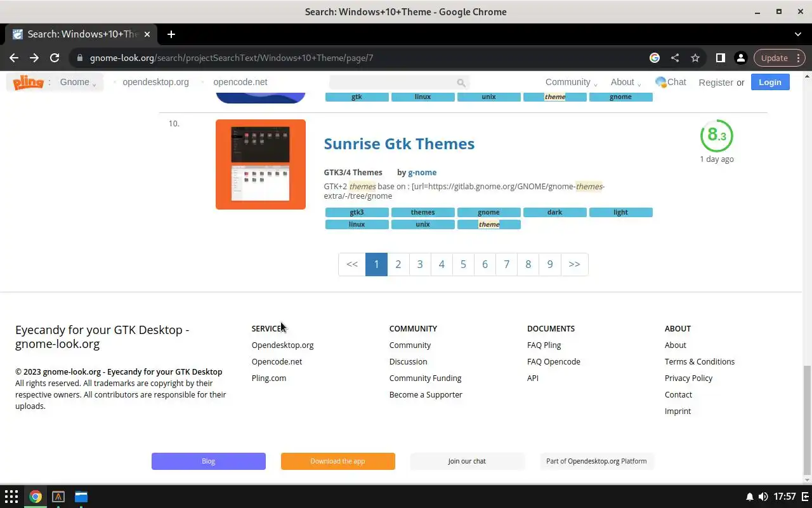The image size is (812, 508).
Task: Open Privacy Policy link
Action: pyautogui.click(x=688, y=378)
